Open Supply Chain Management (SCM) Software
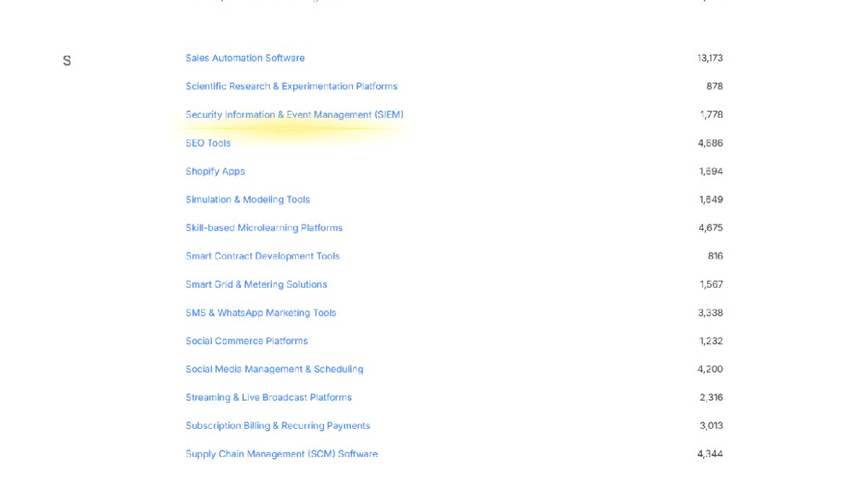This screenshot has width=868, height=488. coord(281,453)
